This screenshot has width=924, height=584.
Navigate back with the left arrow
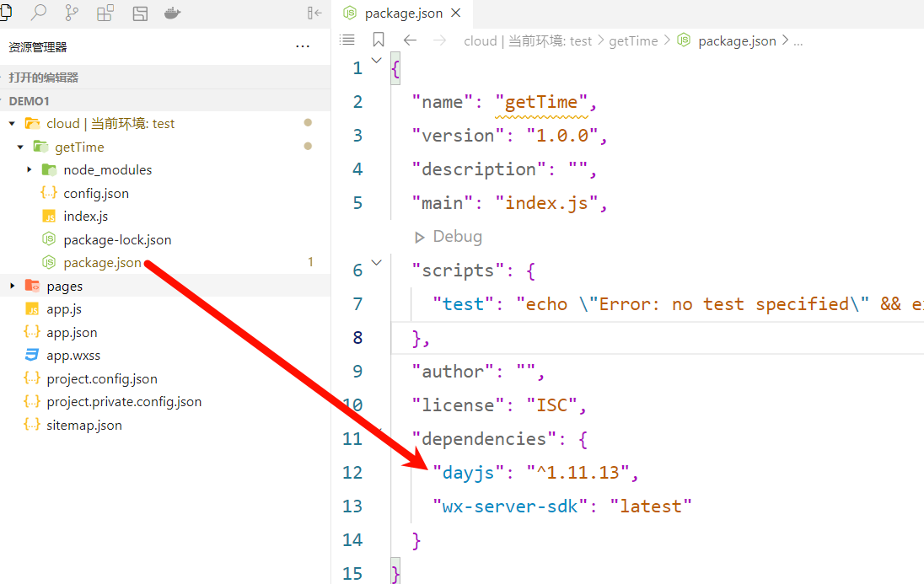[x=410, y=40]
